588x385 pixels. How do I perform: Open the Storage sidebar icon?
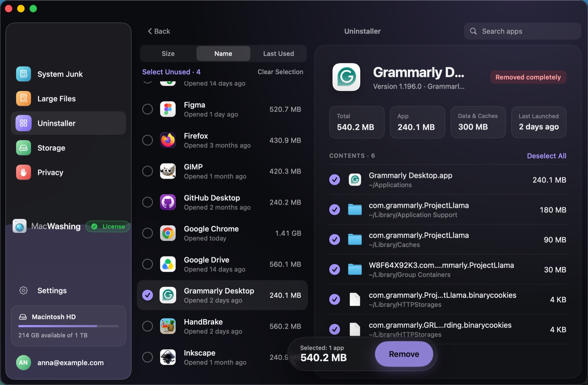click(24, 148)
